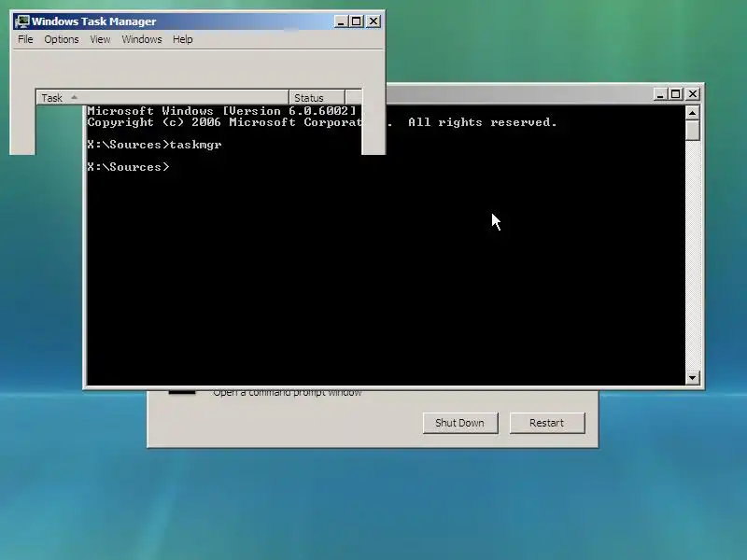Maximize the Windows Task Manager window
Viewport: 747px width, 560px height.
(357, 21)
